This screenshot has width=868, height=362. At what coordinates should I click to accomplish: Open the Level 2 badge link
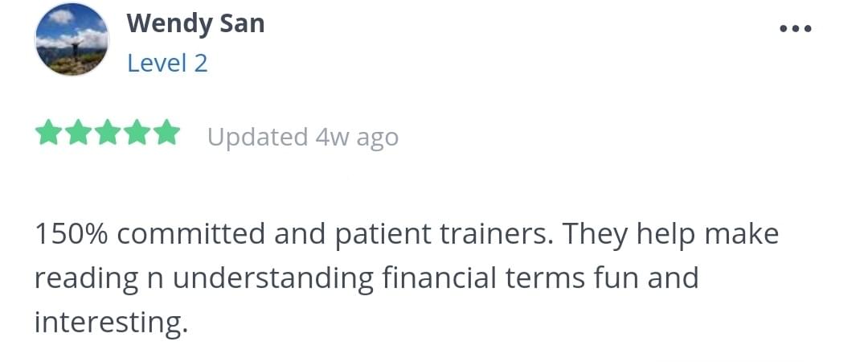pos(167,63)
